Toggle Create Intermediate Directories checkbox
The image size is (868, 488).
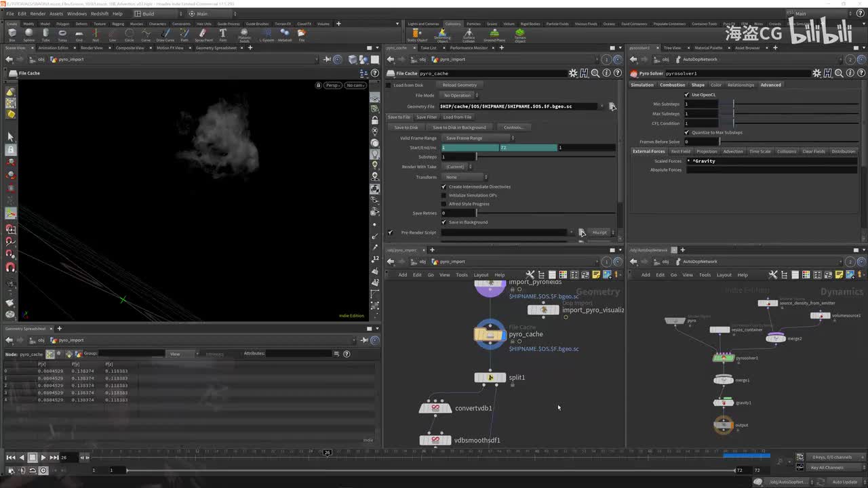pyautogui.click(x=444, y=186)
